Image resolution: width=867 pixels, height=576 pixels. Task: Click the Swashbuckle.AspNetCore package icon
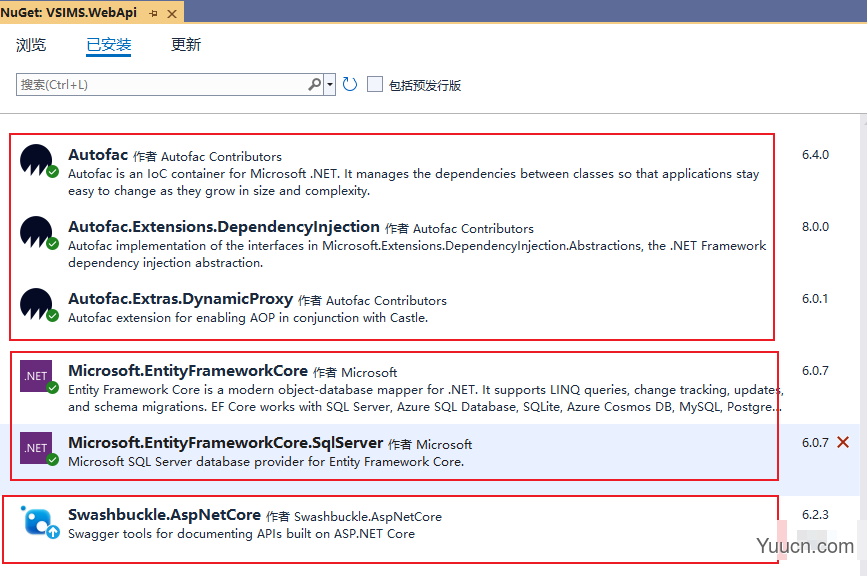tap(39, 521)
